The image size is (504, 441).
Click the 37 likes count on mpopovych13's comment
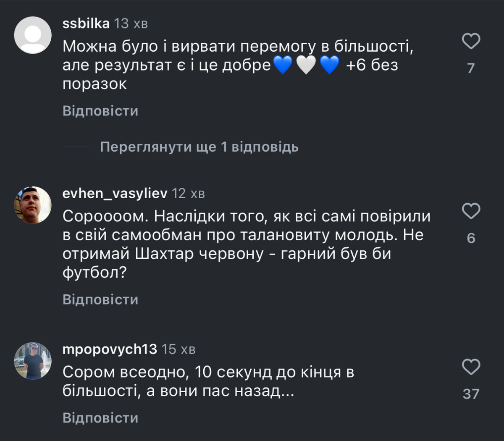point(471,394)
